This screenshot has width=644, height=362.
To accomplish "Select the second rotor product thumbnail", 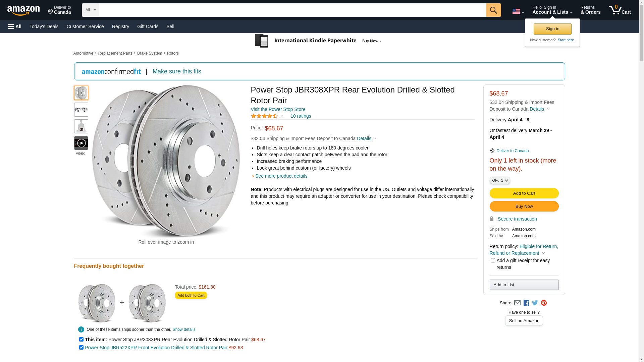I will [x=81, y=110].
